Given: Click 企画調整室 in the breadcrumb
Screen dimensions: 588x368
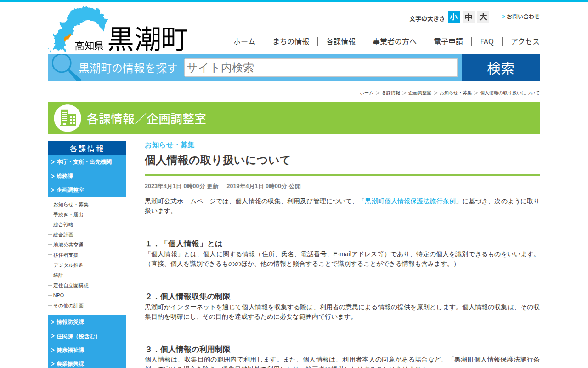Looking at the screenshot, I should [420, 93].
